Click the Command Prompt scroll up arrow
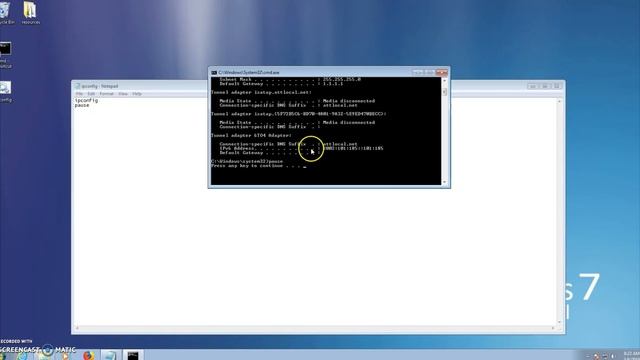This screenshot has width=640, height=360. 444,81
